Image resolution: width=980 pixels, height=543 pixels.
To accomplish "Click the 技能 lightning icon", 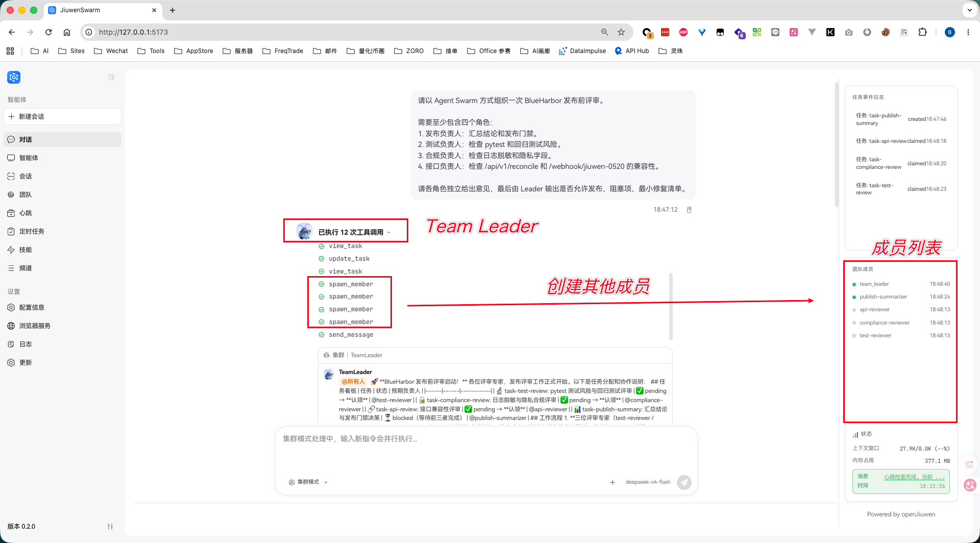I will point(11,250).
